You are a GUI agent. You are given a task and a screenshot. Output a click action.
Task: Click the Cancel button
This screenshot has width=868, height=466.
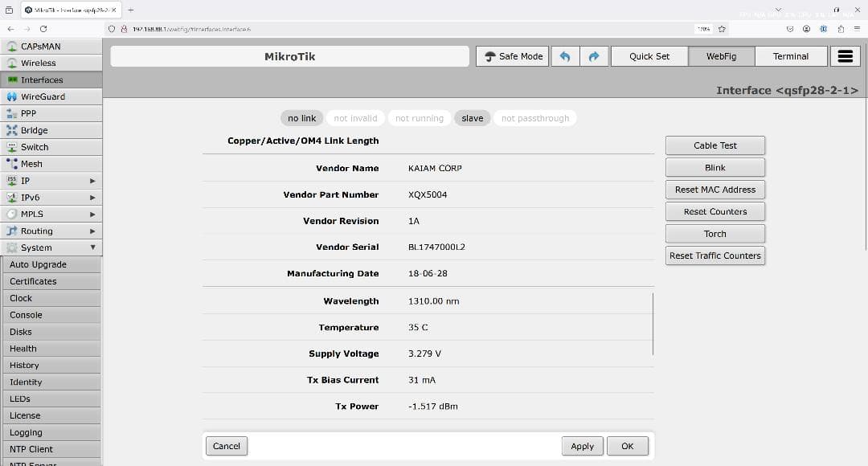tap(227, 446)
